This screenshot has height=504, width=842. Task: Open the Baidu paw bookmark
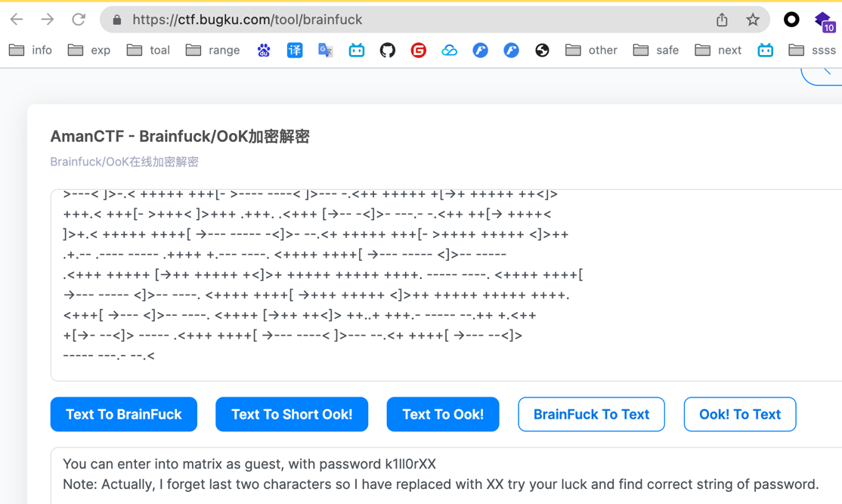(x=263, y=51)
